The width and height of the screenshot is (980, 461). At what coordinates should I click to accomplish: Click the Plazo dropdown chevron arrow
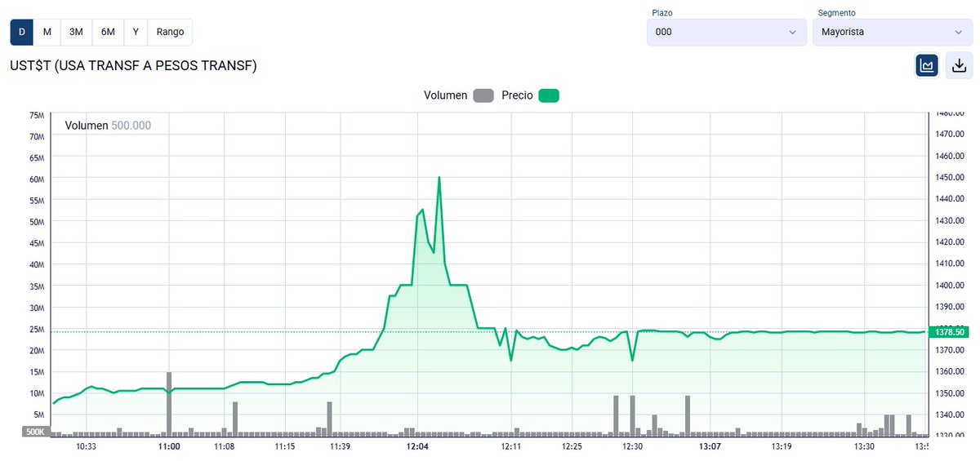click(x=792, y=33)
